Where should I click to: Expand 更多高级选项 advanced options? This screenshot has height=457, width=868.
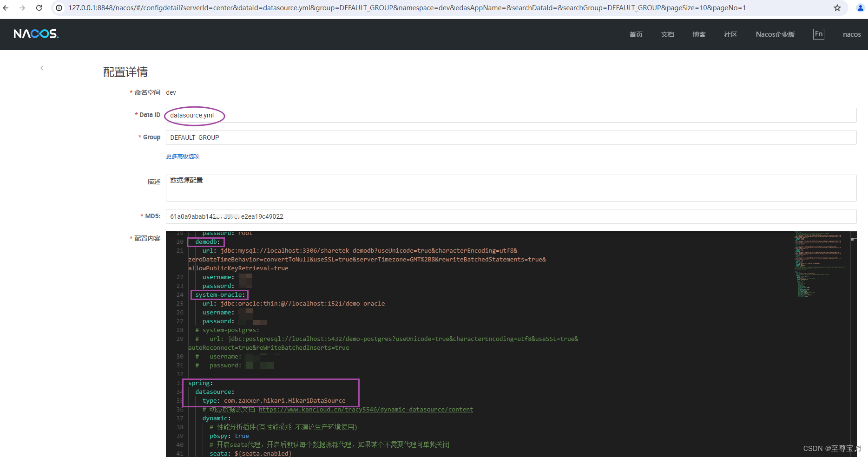182,156
